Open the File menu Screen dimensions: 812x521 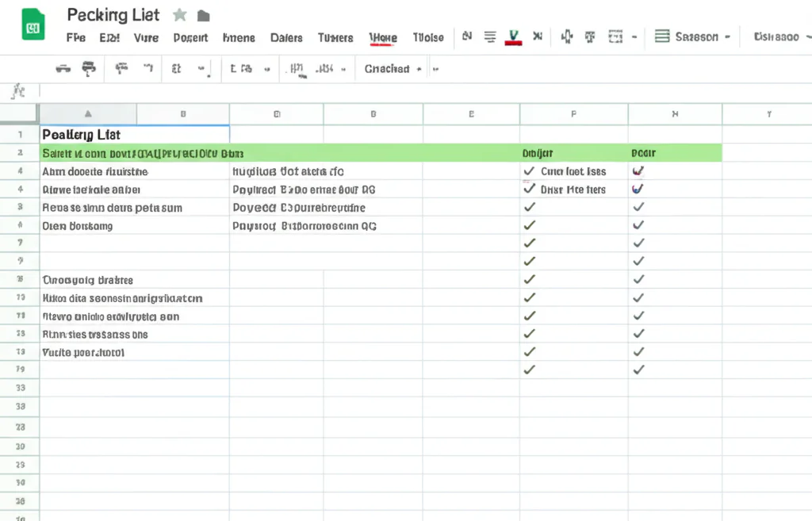[x=75, y=37]
